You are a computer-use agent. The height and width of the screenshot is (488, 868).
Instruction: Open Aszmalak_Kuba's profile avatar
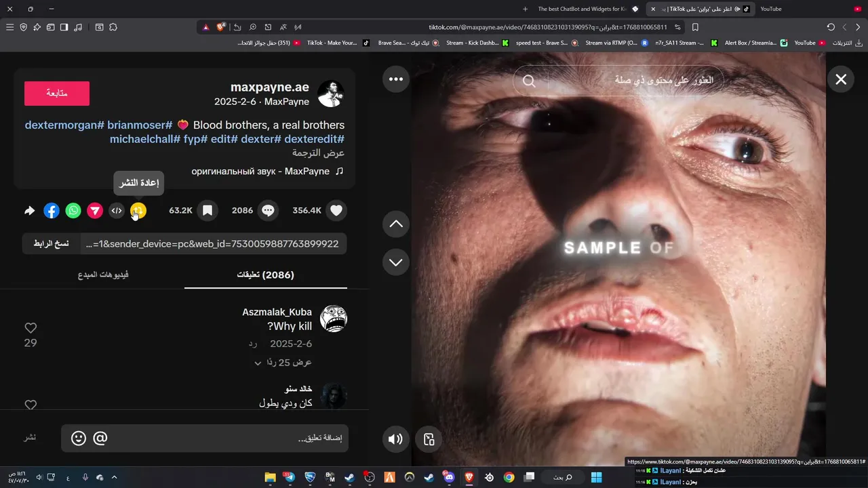pyautogui.click(x=334, y=319)
